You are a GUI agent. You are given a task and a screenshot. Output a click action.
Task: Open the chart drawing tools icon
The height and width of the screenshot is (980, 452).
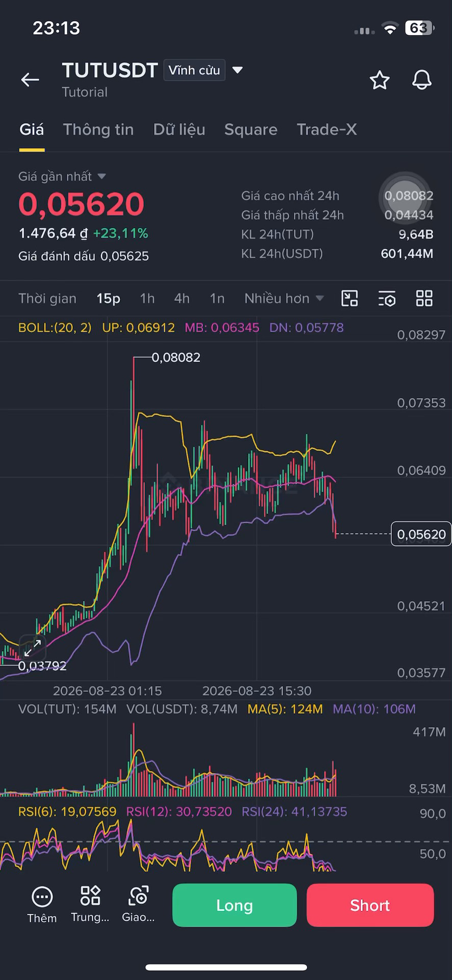click(x=349, y=298)
